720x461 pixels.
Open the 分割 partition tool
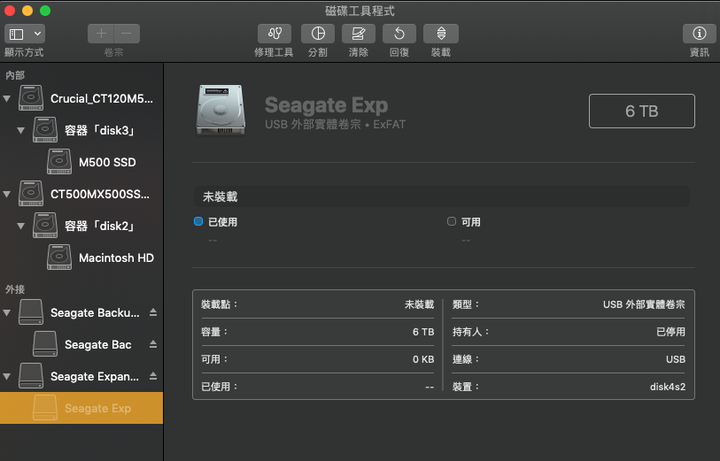pos(318,34)
